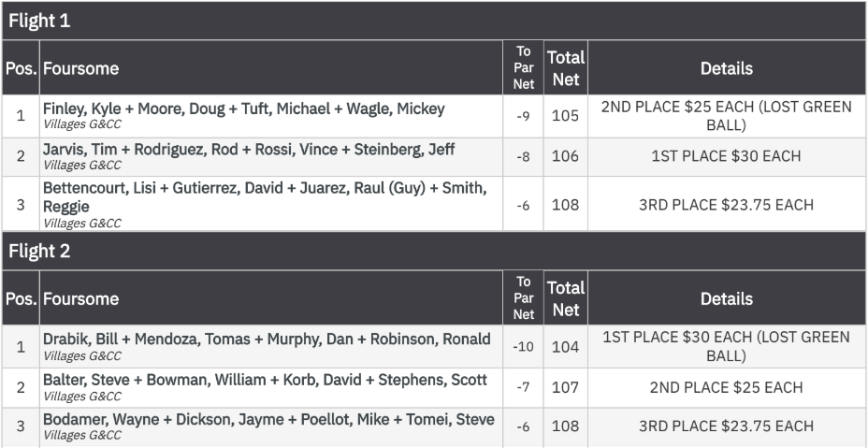Click the total net 105 cell
This screenshot has height=448, width=868.
566,116
